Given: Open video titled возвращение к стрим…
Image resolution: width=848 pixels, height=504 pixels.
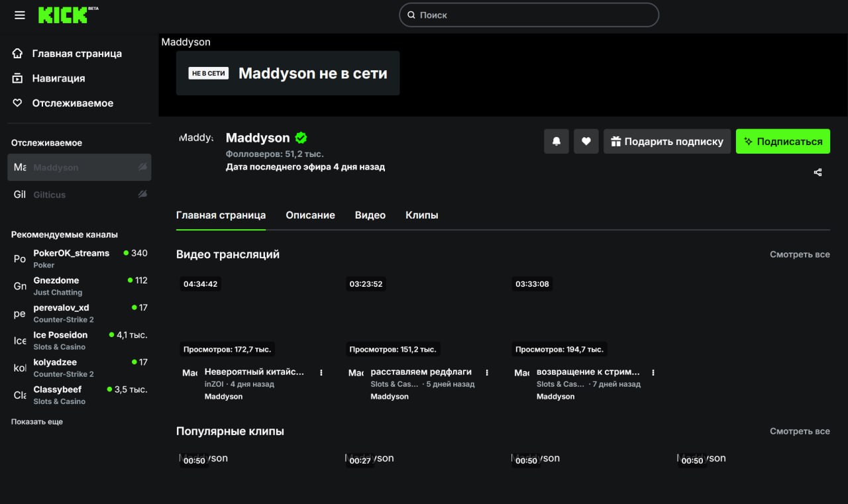Looking at the screenshot, I should pyautogui.click(x=588, y=372).
